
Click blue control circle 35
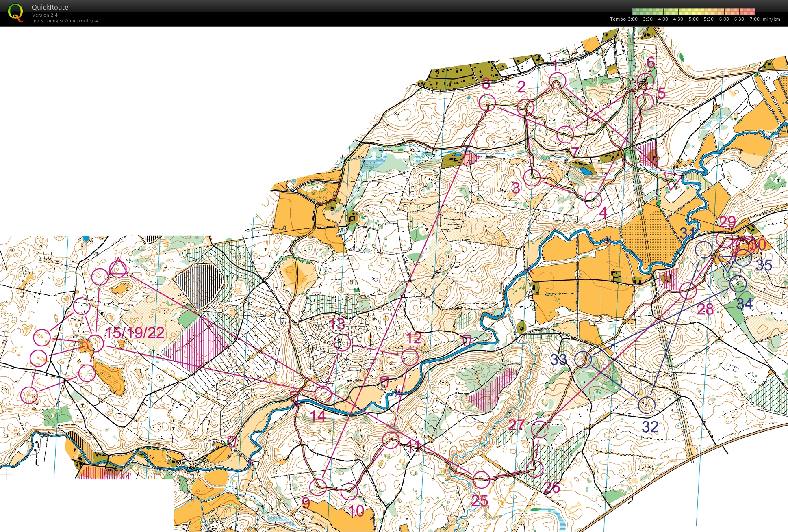click(x=743, y=258)
